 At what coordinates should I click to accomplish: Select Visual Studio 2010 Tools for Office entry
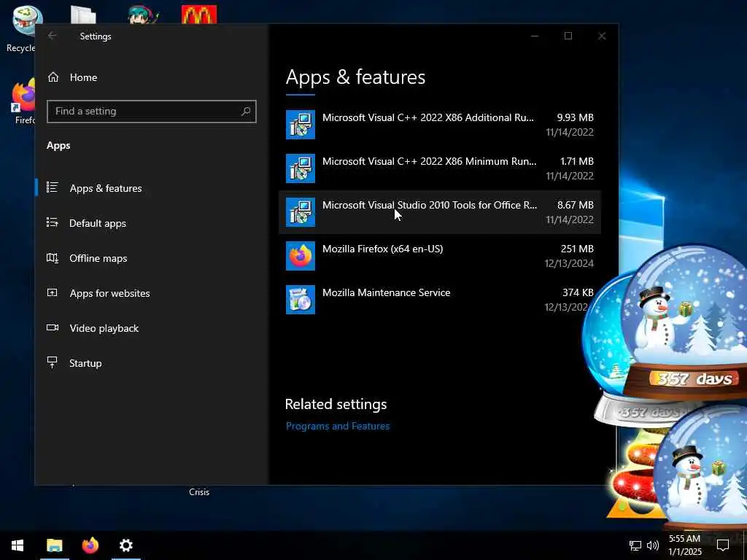(x=439, y=212)
